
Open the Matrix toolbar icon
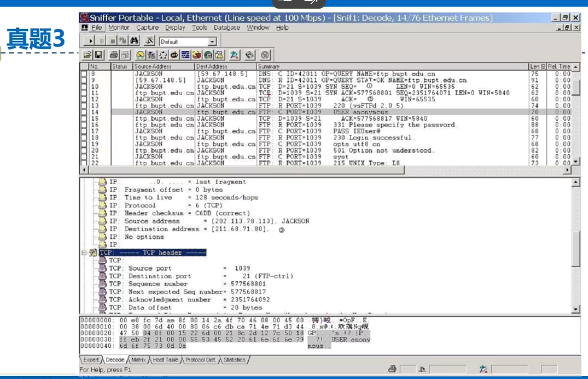tap(163, 55)
